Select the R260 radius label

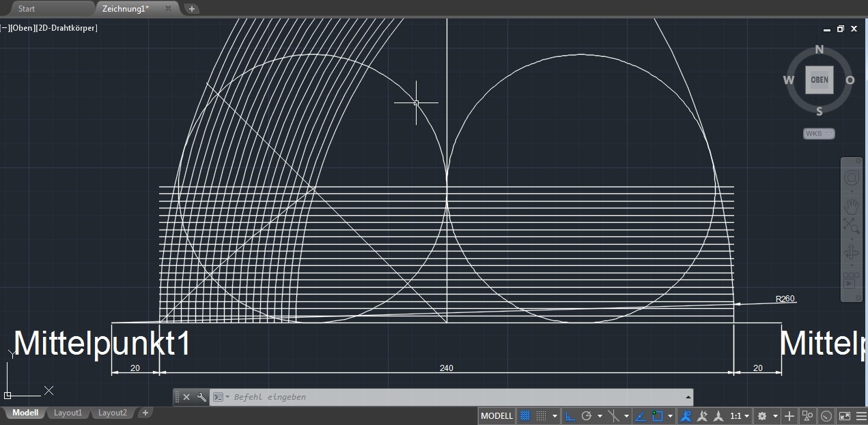(785, 299)
